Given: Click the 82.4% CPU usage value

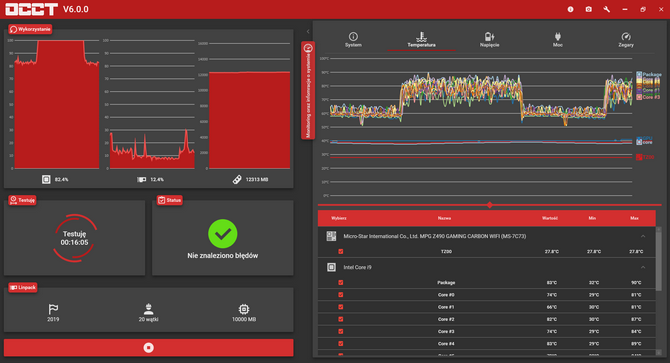Looking at the screenshot, I should point(62,179).
